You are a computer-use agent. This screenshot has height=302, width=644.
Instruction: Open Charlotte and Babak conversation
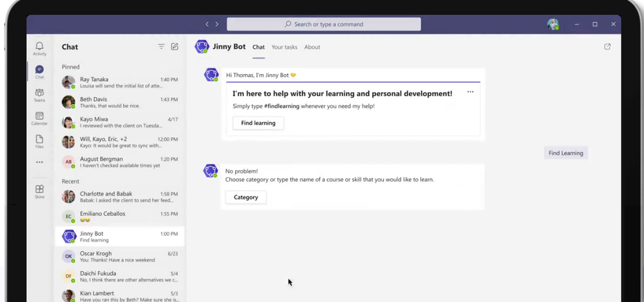120,197
